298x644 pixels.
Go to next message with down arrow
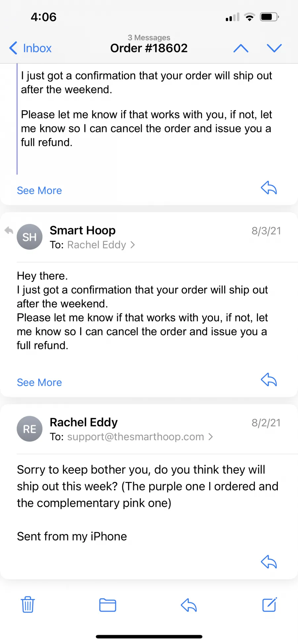pyautogui.click(x=274, y=48)
